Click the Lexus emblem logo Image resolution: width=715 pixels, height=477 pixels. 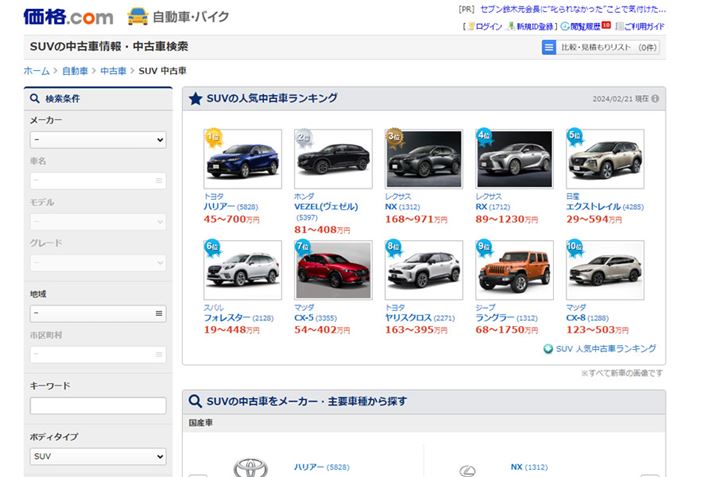pyautogui.click(x=467, y=471)
